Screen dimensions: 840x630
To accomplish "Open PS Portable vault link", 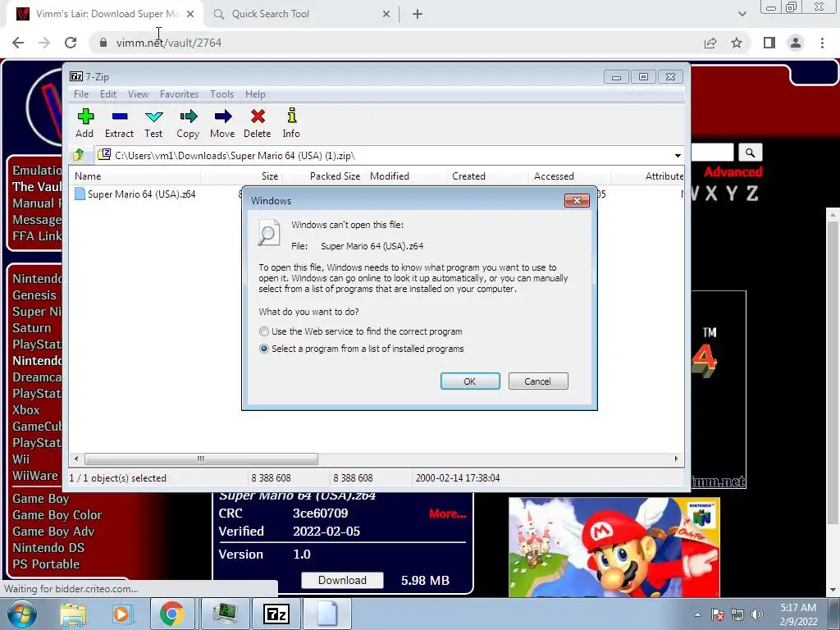I will [46, 564].
